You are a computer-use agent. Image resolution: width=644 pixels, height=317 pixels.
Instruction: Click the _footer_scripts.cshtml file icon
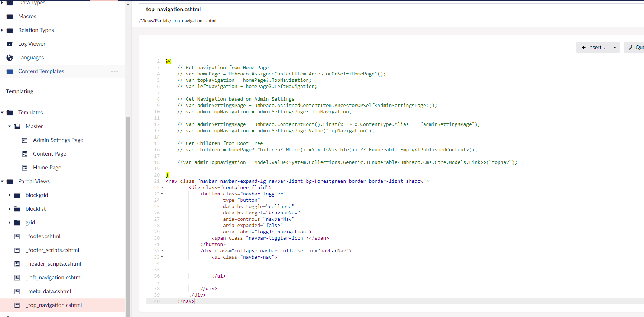[x=17, y=250]
